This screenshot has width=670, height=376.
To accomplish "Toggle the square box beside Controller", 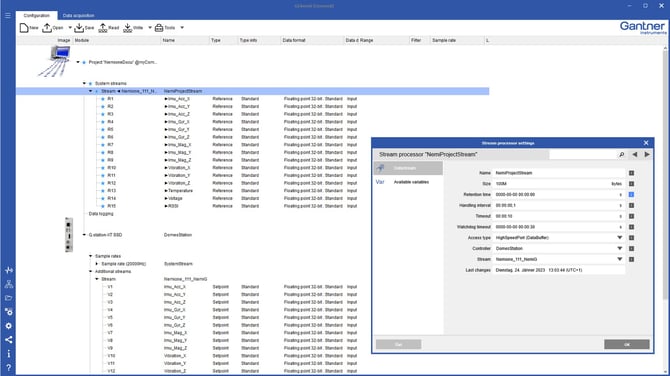I will click(631, 248).
